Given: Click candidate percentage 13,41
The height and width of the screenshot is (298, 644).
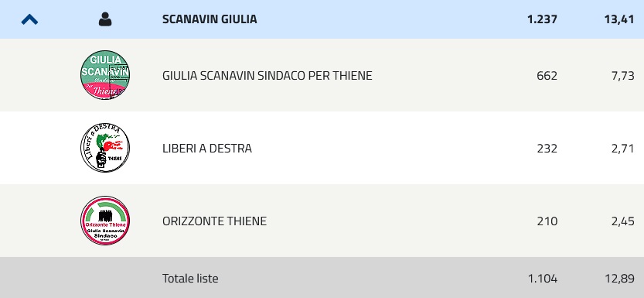Looking at the screenshot, I should tap(619, 19).
